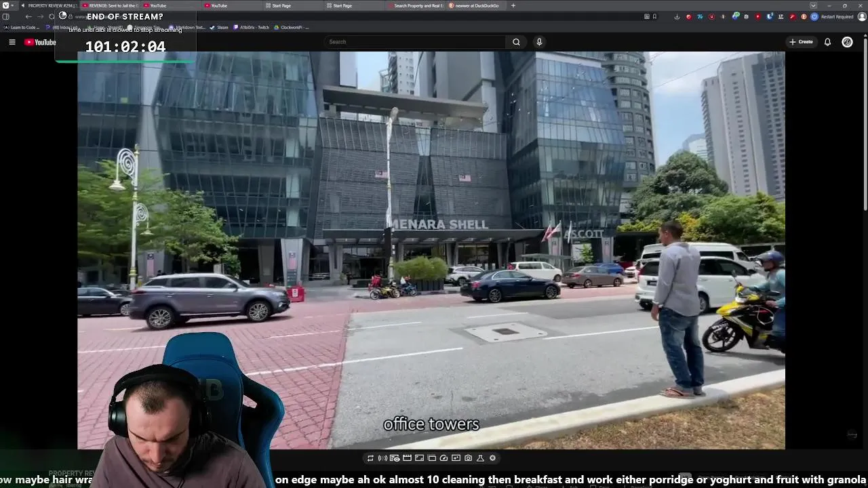Open the browser profile avatar icon
Viewport: 868px width, 488px height.
(861, 16)
